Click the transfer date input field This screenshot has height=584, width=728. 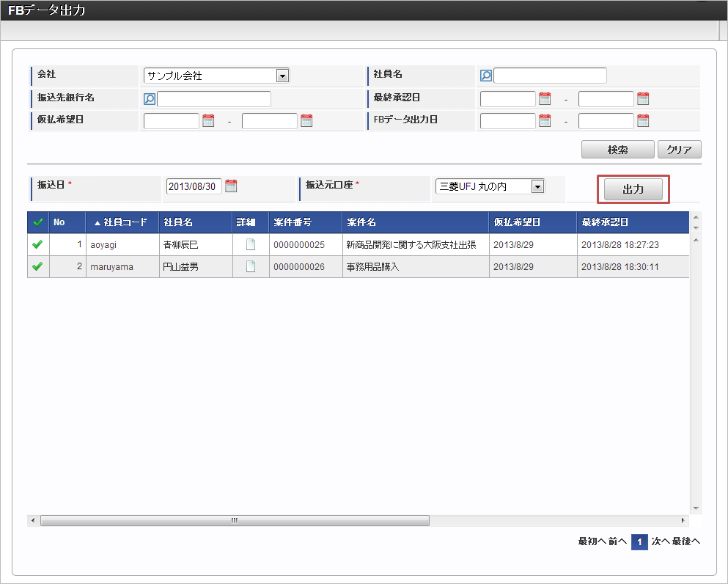point(194,186)
